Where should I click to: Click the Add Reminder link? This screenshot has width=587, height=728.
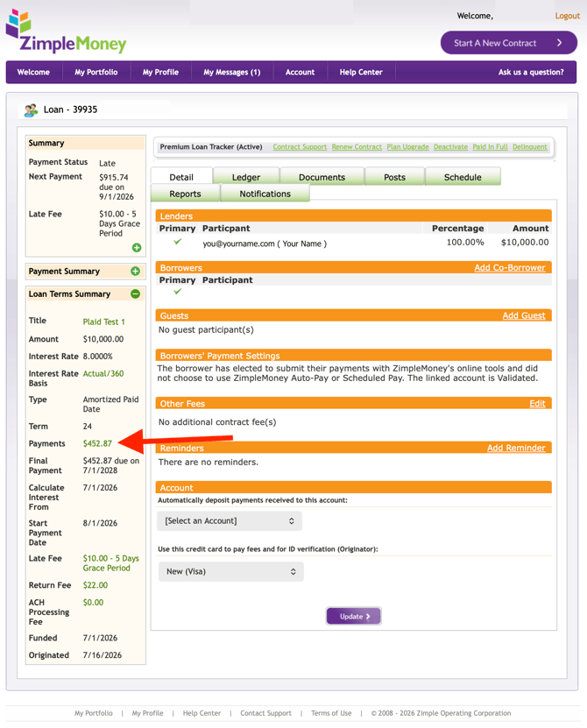point(516,448)
